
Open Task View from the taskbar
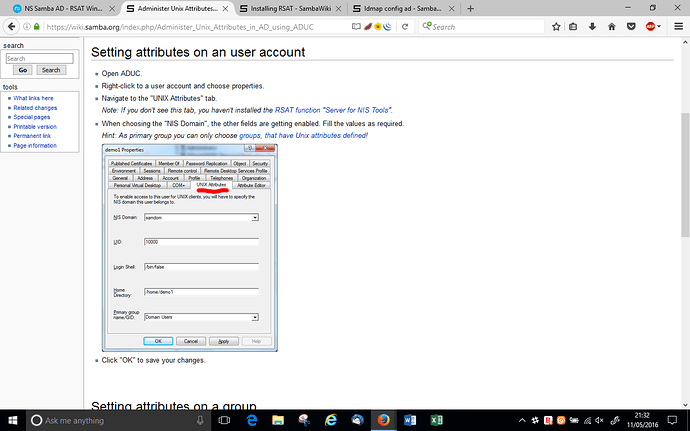[224, 420]
